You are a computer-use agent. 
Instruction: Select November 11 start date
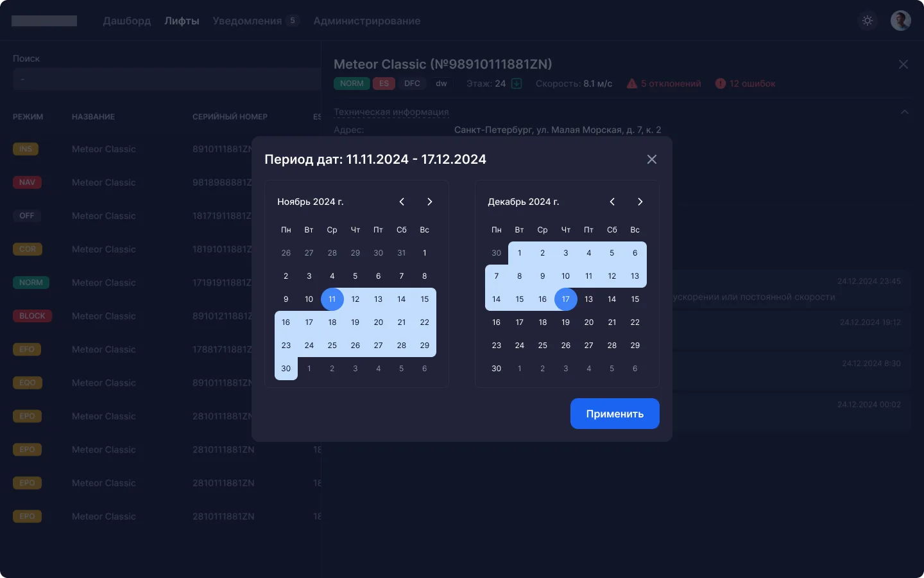point(332,299)
